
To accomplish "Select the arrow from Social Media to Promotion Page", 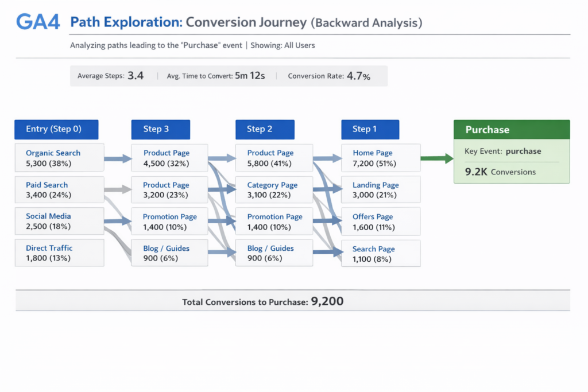I will click(117, 221).
